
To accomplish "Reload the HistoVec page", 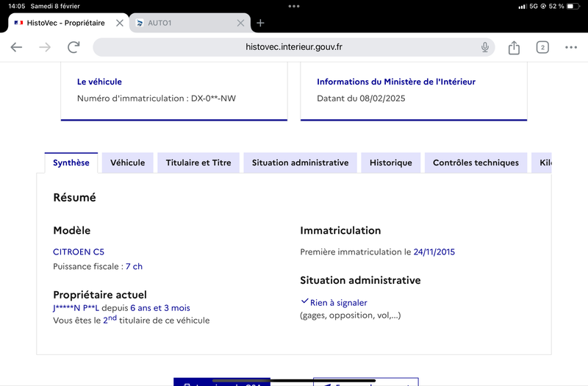I will [x=73, y=47].
